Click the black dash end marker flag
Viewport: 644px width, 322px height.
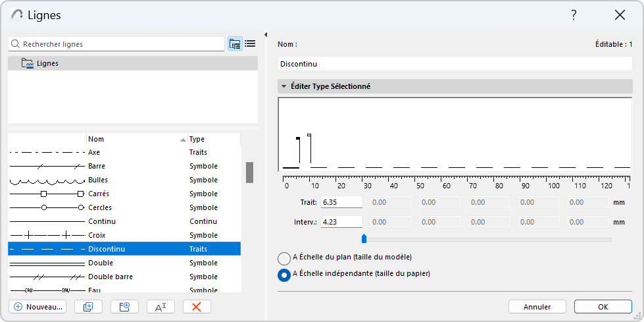click(x=298, y=138)
